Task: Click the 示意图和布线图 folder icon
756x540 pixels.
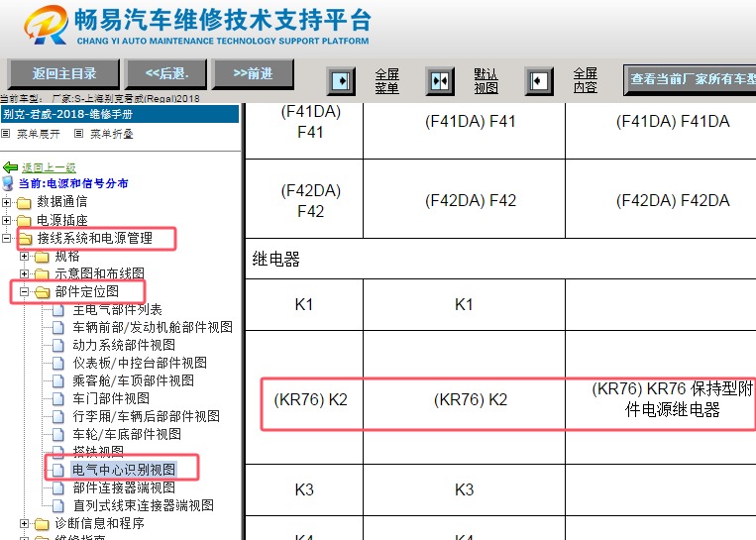Action: [x=42, y=274]
